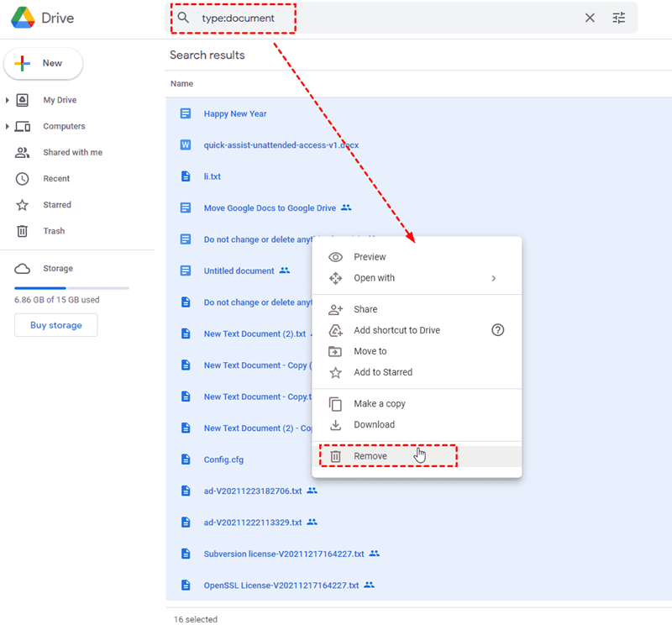This screenshot has height=625, width=672.
Task: Open the Happy New Year document
Action: click(235, 113)
